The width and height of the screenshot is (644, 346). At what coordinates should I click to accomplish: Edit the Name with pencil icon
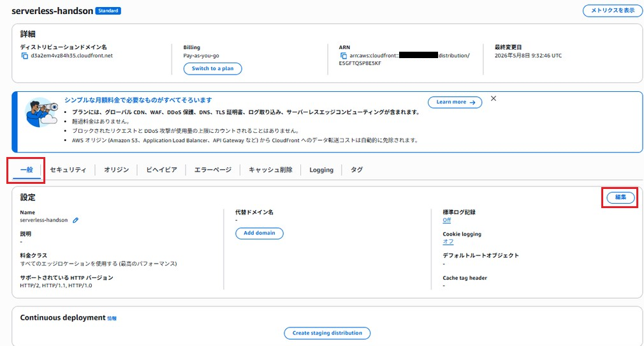(76, 220)
